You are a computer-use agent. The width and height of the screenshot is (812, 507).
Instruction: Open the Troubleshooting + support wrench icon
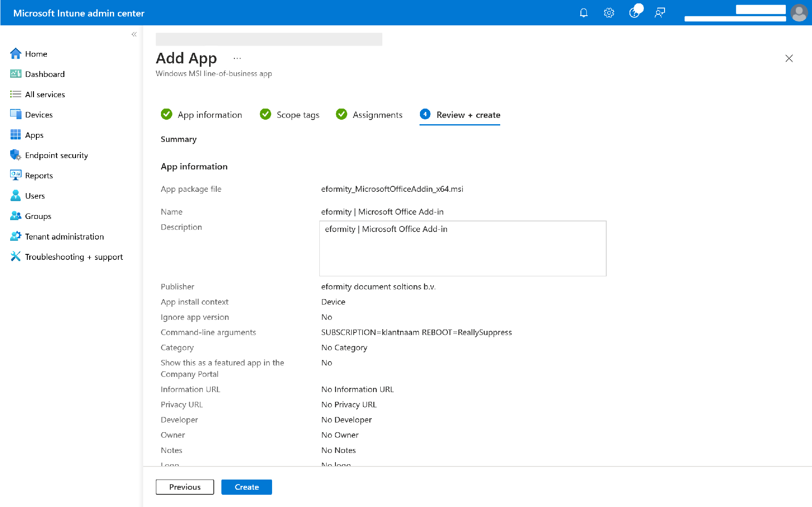(x=15, y=256)
